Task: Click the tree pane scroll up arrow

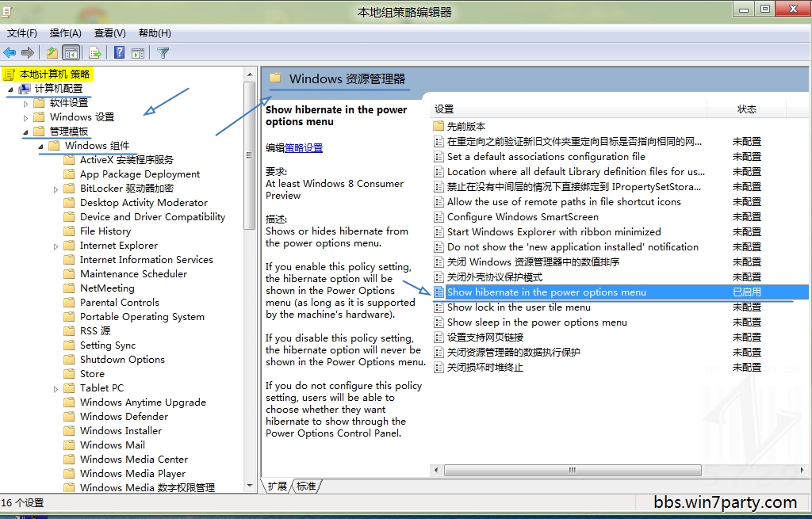Action: click(250, 74)
